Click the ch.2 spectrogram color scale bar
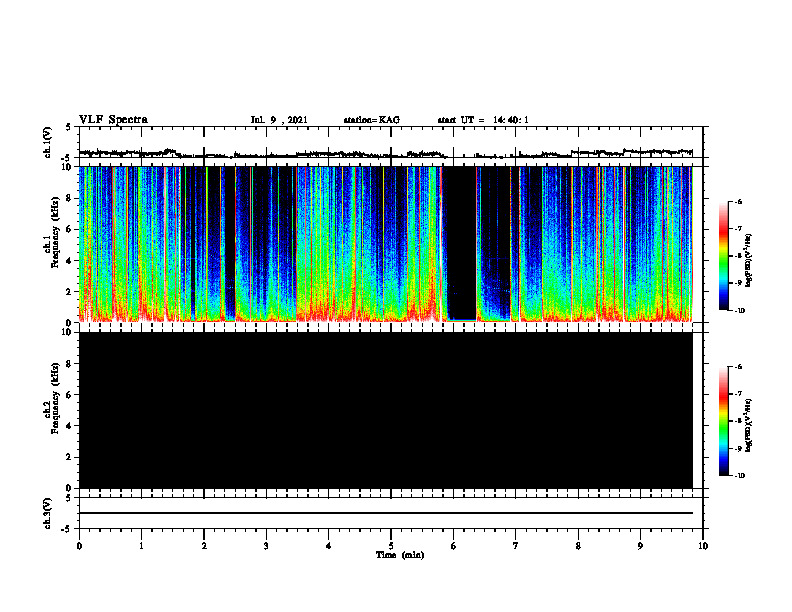The width and height of the screenshot is (792, 612). pyautogui.click(x=724, y=421)
